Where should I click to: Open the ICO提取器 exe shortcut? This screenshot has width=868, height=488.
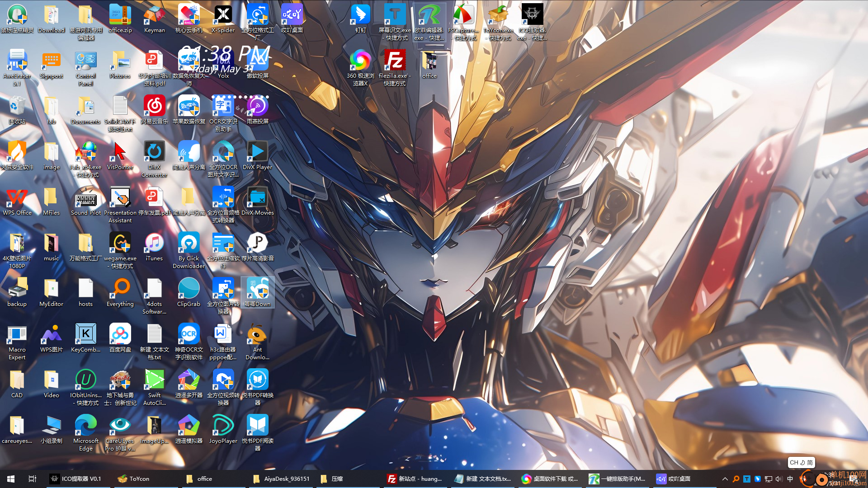click(x=532, y=22)
